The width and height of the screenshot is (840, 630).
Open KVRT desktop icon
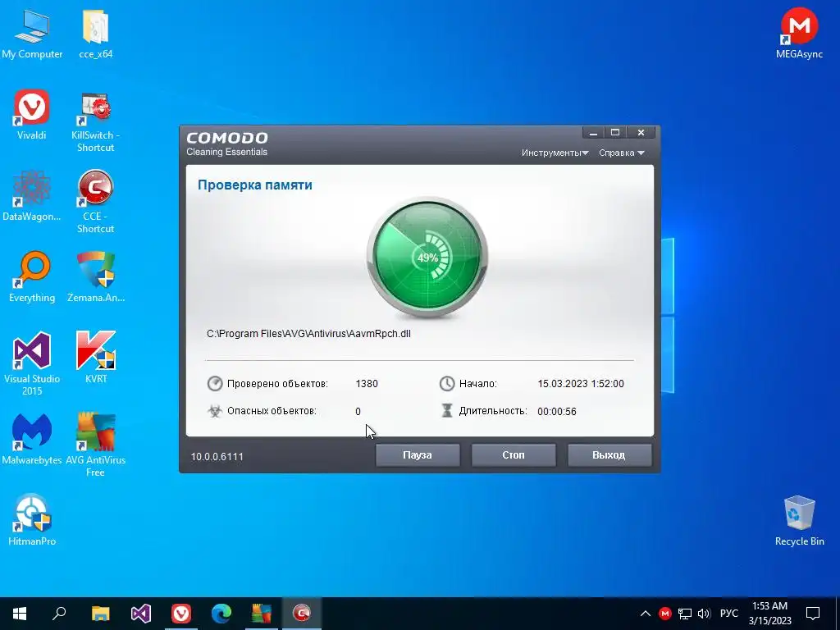coord(96,358)
